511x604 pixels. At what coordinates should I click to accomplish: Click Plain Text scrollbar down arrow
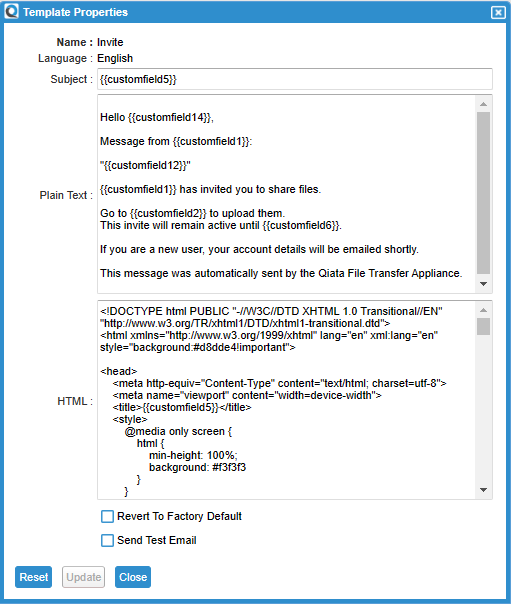point(484,284)
